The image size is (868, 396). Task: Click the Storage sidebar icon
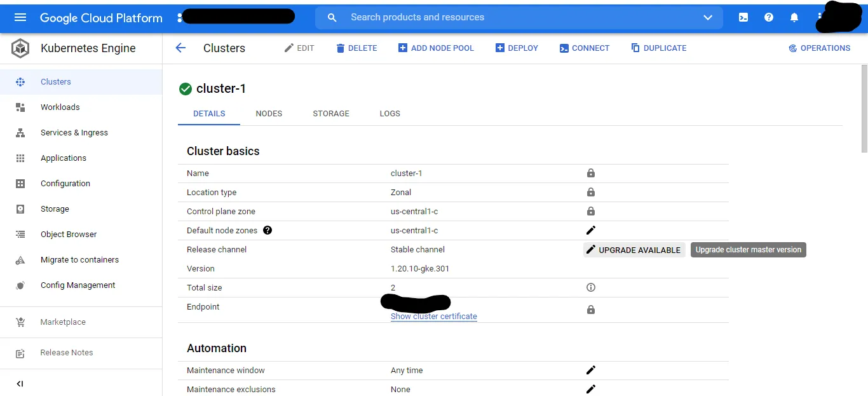click(20, 209)
